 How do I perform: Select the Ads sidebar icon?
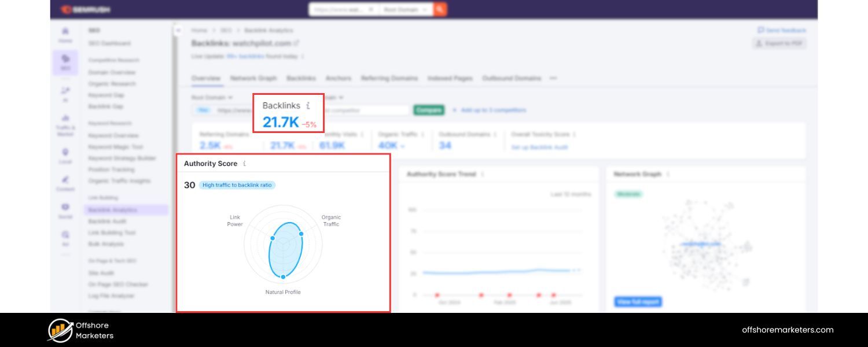coord(65,234)
